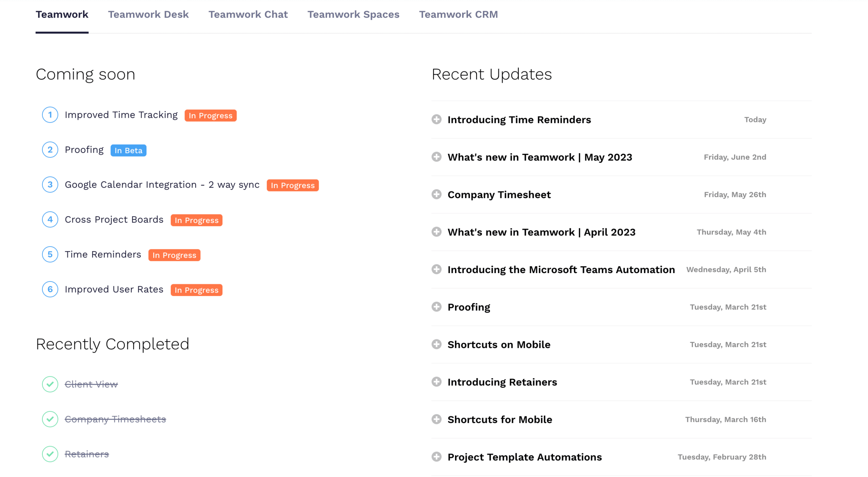Open Introducing the Microsoft Teams Automation
The height and width of the screenshot is (477, 868).
click(x=561, y=270)
